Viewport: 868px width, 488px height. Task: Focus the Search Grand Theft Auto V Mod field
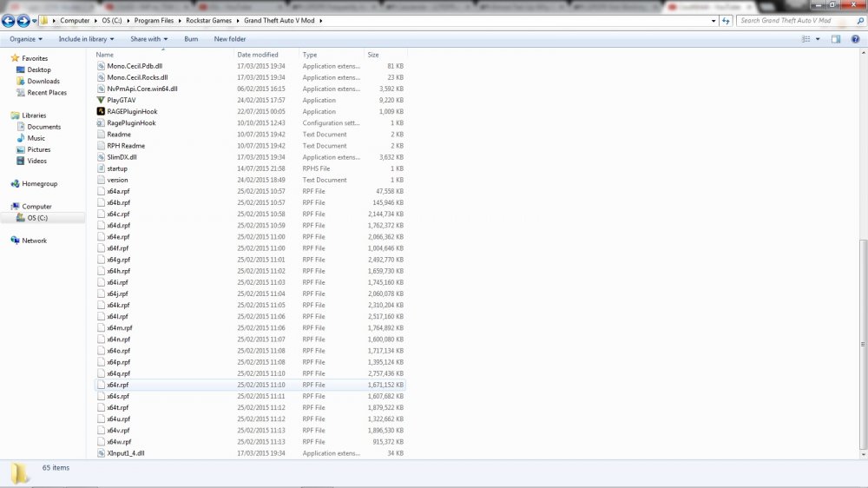point(795,21)
